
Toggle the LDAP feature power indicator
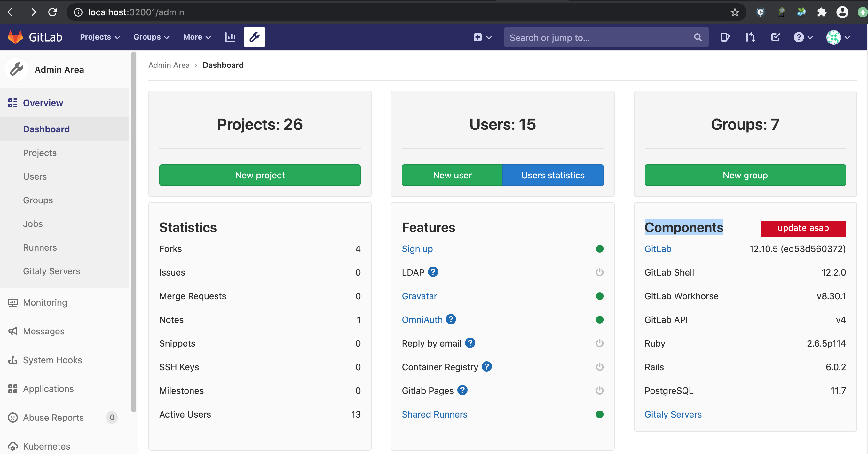(599, 272)
